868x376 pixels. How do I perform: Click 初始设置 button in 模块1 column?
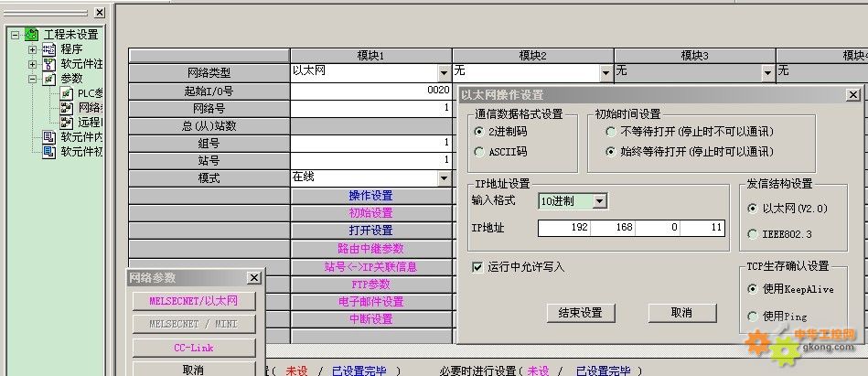click(371, 213)
